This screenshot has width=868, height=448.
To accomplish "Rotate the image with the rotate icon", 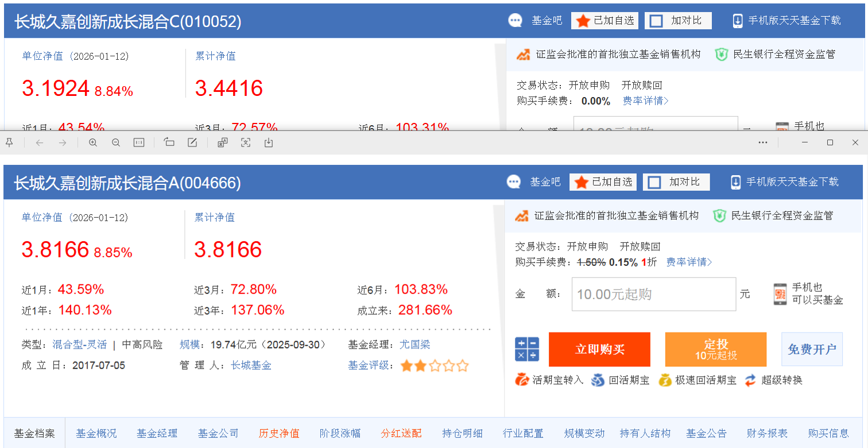I will [169, 142].
